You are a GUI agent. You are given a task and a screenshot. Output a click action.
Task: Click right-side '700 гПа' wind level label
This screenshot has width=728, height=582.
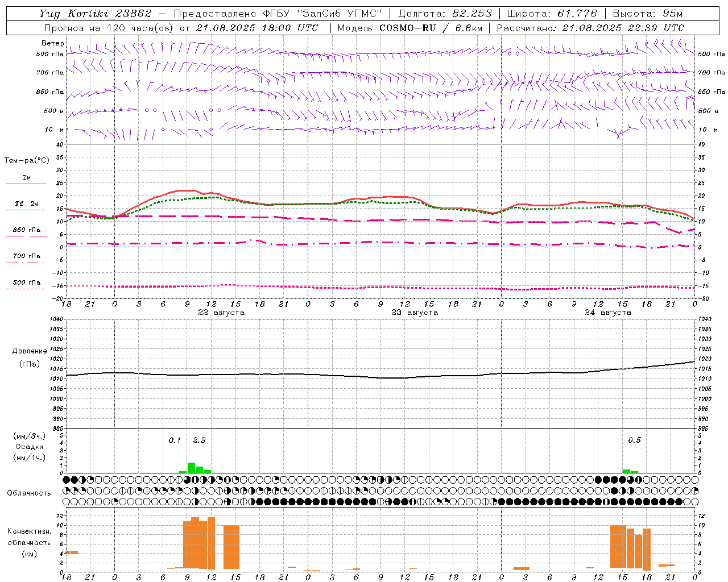pyautogui.click(x=712, y=73)
